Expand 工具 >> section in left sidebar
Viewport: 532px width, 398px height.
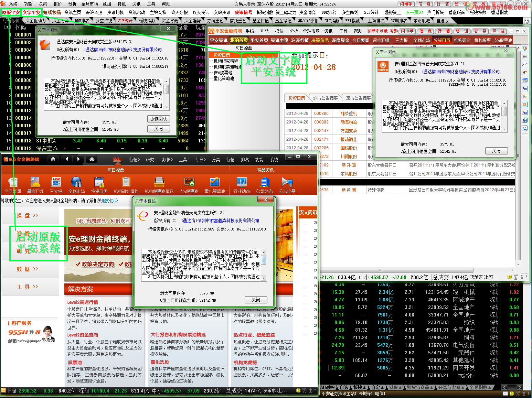coord(27,287)
